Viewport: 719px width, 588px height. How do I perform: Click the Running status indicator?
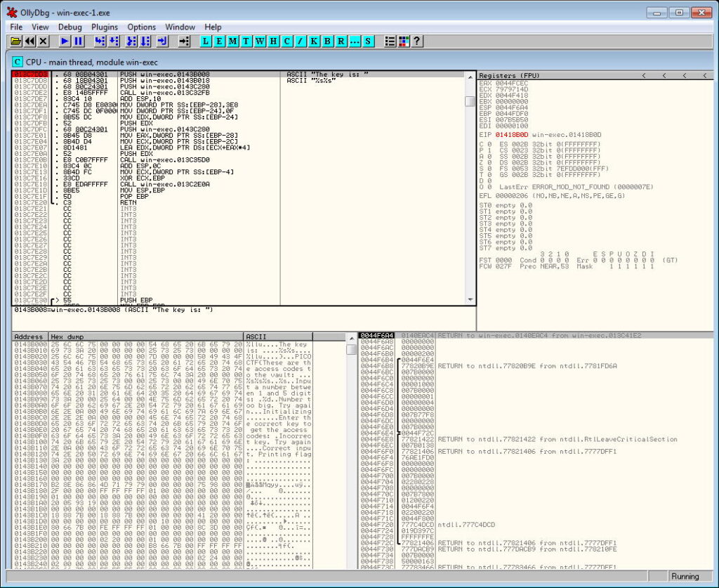(x=685, y=577)
